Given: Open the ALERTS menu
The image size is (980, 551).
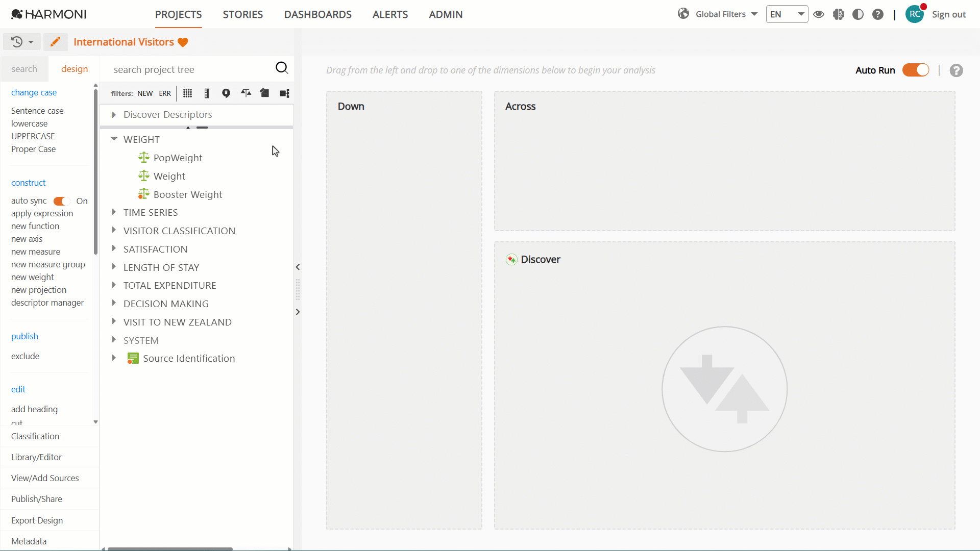Looking at the screenshot, I should (390, 14).
